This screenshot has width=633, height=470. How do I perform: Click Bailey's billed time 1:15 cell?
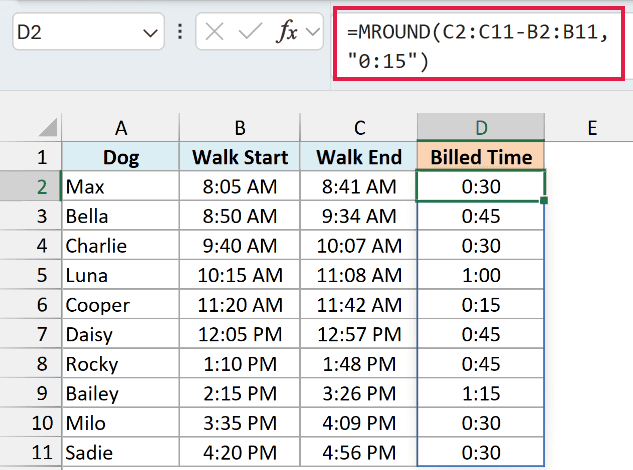pyautogui.click(x=481, y=393)
